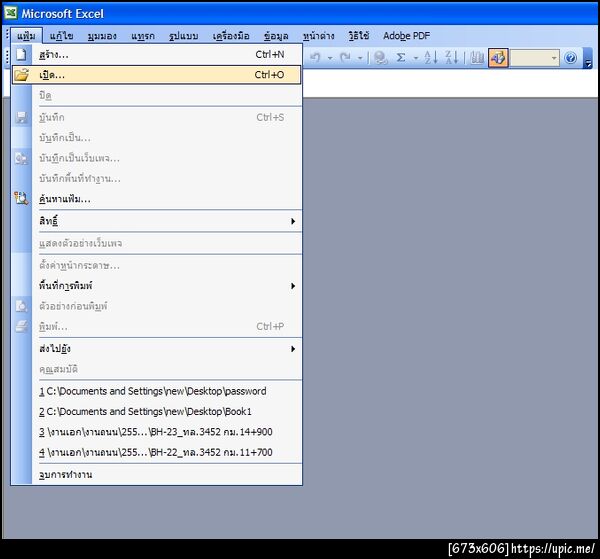Click the Save as Web Page icon

[21, 158]
